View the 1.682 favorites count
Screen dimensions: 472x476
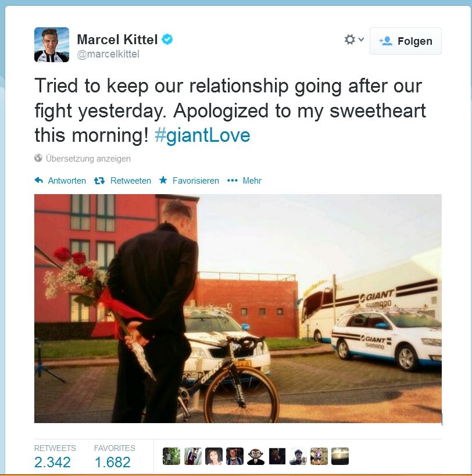click(113, 462)
